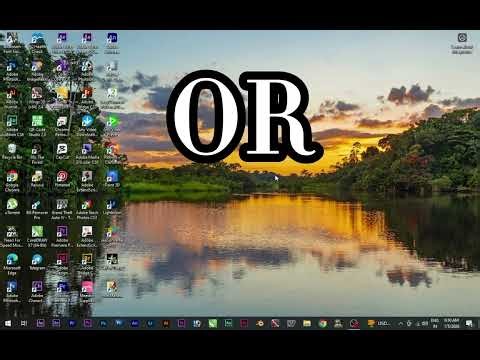
Task: Open Adobe Stock Photos CS3 shortcut
Action: coord(87,209)
